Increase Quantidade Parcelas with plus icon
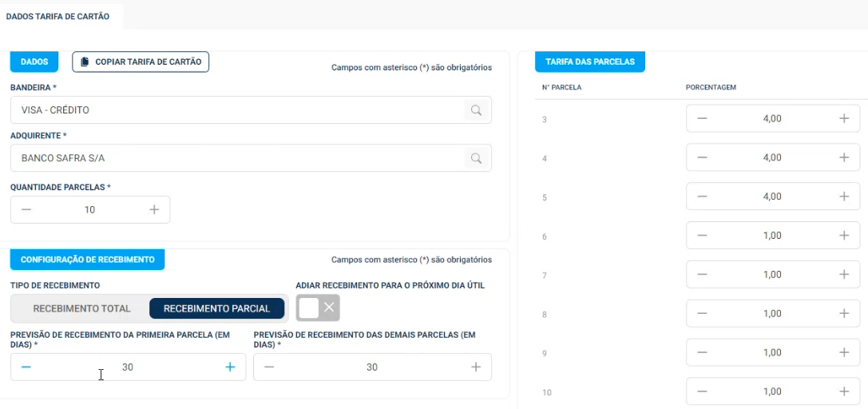Screen dimensions: 868x409 coord(154,210)
